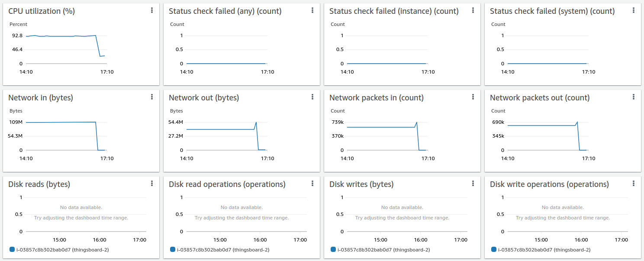Click instance legend label under Disk read operations

(223, 250)
